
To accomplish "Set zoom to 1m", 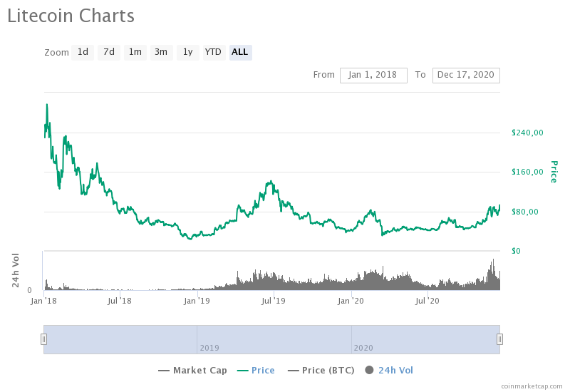I will click(135, 52).
